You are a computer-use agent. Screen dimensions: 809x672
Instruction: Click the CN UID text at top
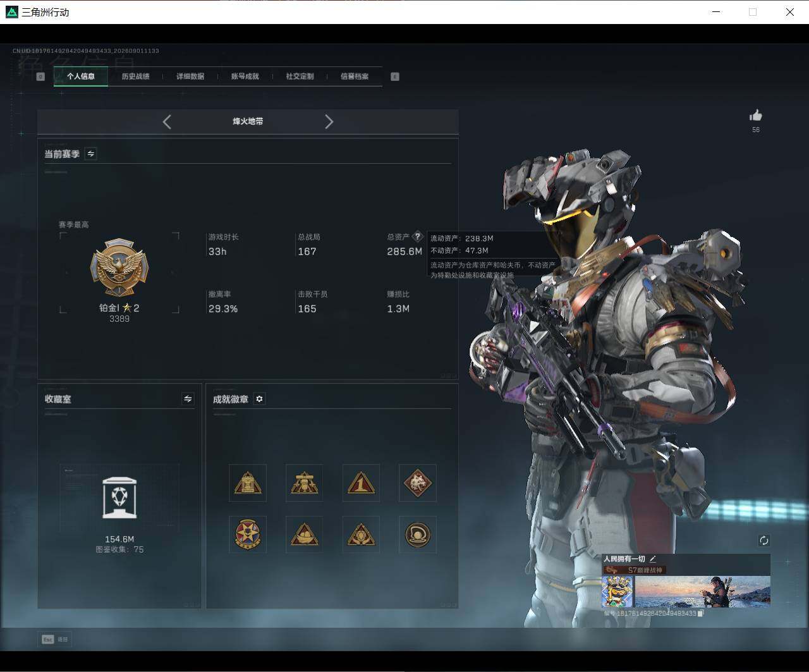86,51
